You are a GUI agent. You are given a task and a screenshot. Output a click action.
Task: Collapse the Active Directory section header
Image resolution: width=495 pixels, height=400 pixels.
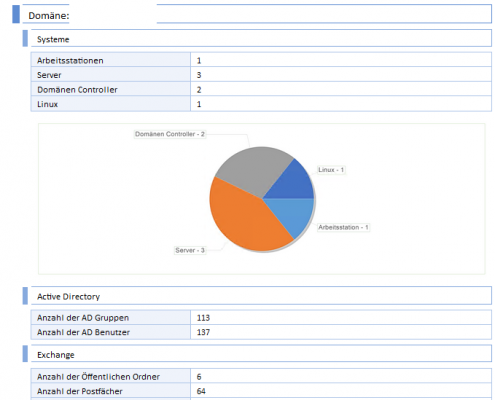[x=261, y=296]
